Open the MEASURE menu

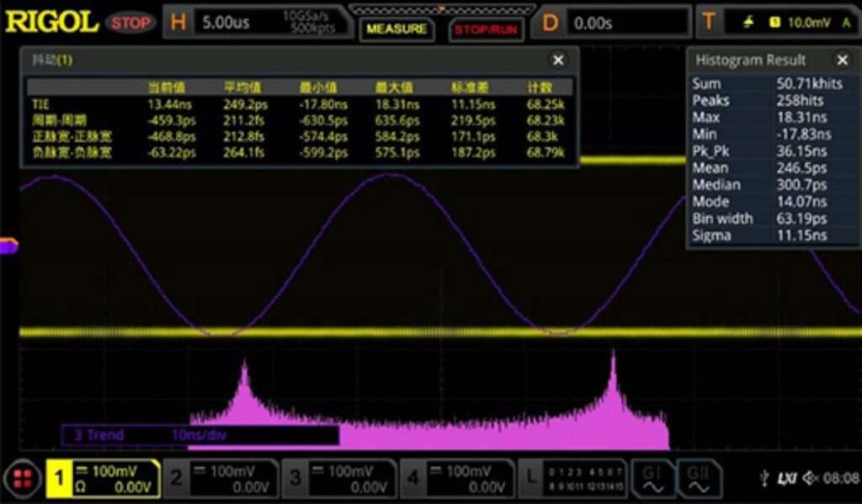point(396,26)
